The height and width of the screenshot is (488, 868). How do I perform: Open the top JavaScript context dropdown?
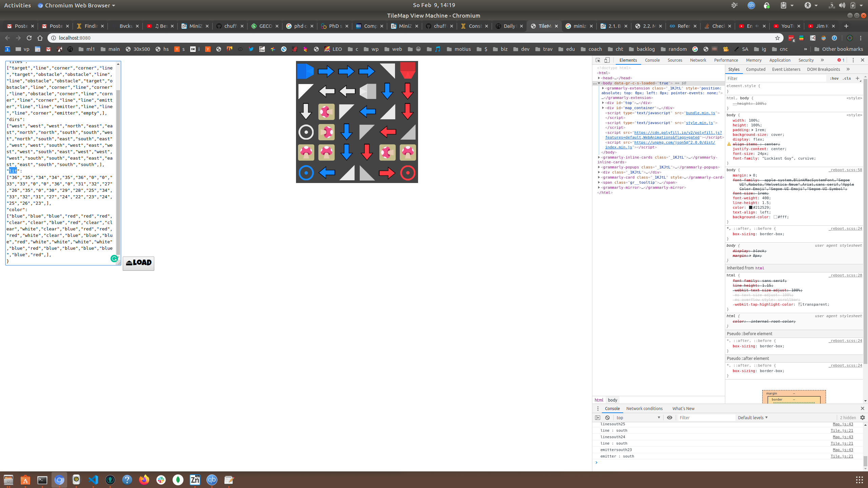pos(638,418)
